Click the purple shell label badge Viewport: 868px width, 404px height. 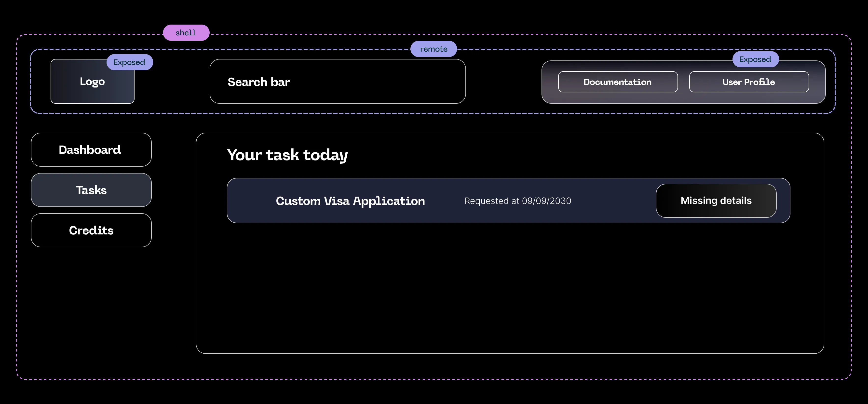coord(186,33)
